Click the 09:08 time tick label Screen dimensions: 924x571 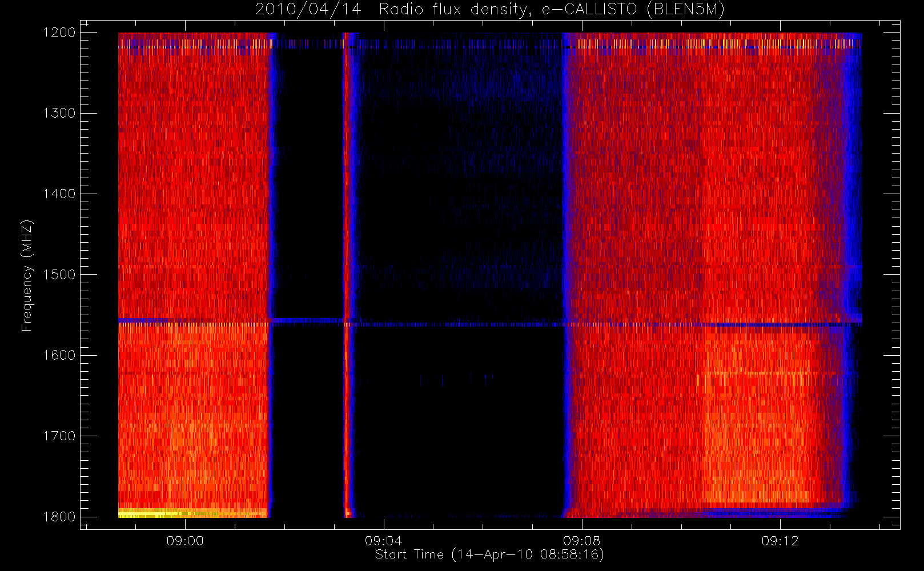pos(581,541)
